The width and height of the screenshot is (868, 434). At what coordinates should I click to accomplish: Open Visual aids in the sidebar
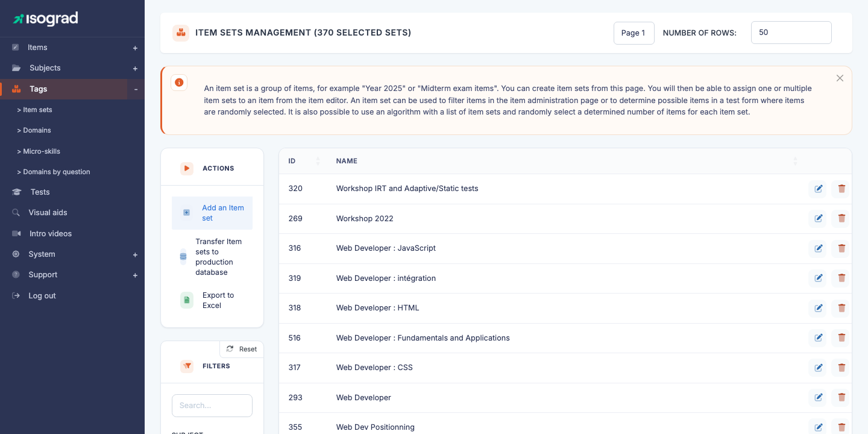point(48,213)
